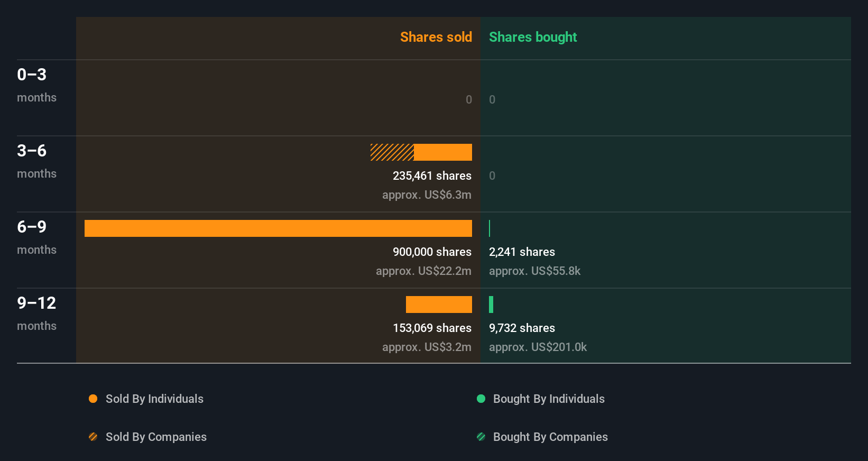Click the 153,069 shares value
Viewport: 868px width, 461px height.
432,328
